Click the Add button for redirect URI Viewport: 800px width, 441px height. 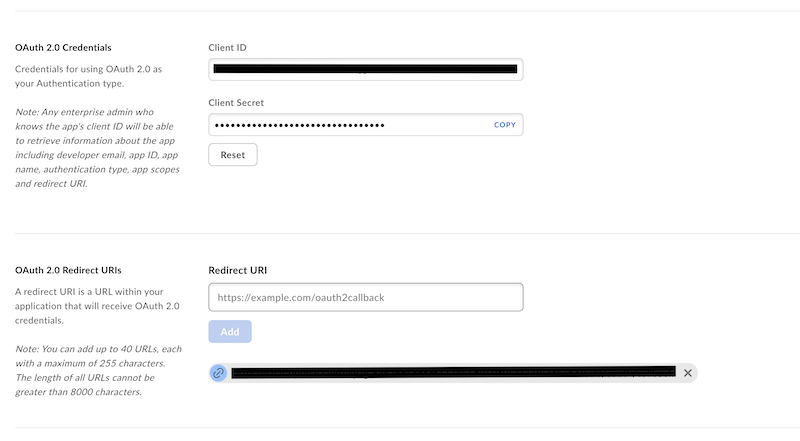(x=230, y=331)
